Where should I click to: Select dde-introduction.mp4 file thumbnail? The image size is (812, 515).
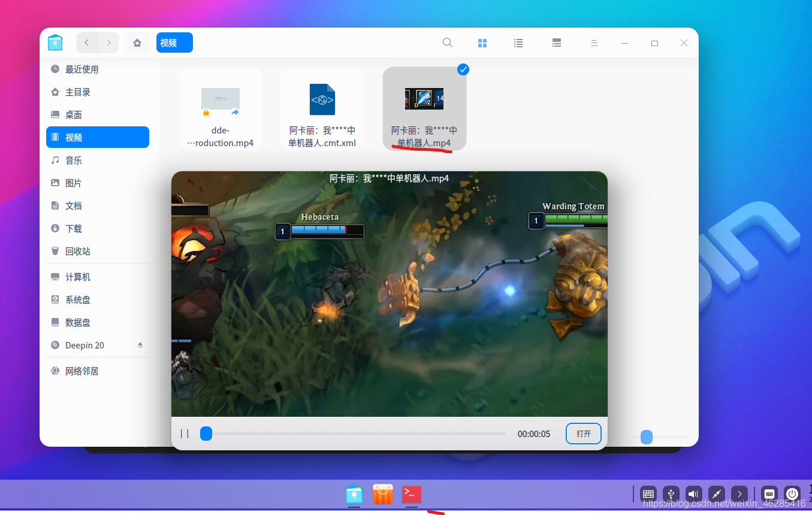click(221, 99)
